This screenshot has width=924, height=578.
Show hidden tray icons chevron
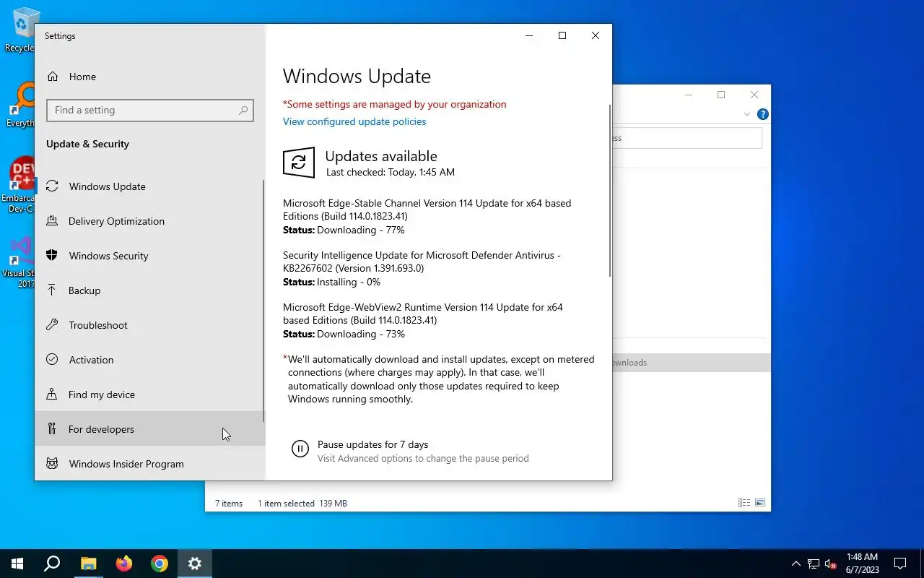(796, 564)
